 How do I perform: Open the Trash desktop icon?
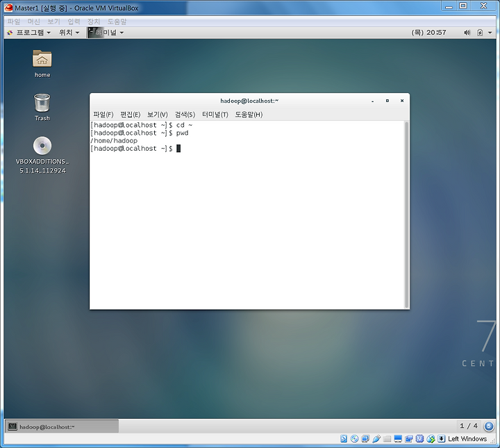click(x=42, y=103)
